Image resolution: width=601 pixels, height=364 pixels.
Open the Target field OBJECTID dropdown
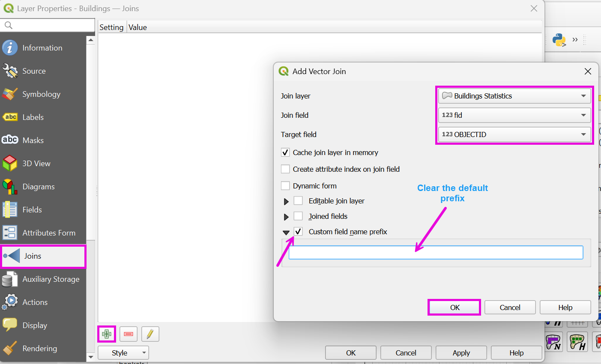[x=514, y=134]
